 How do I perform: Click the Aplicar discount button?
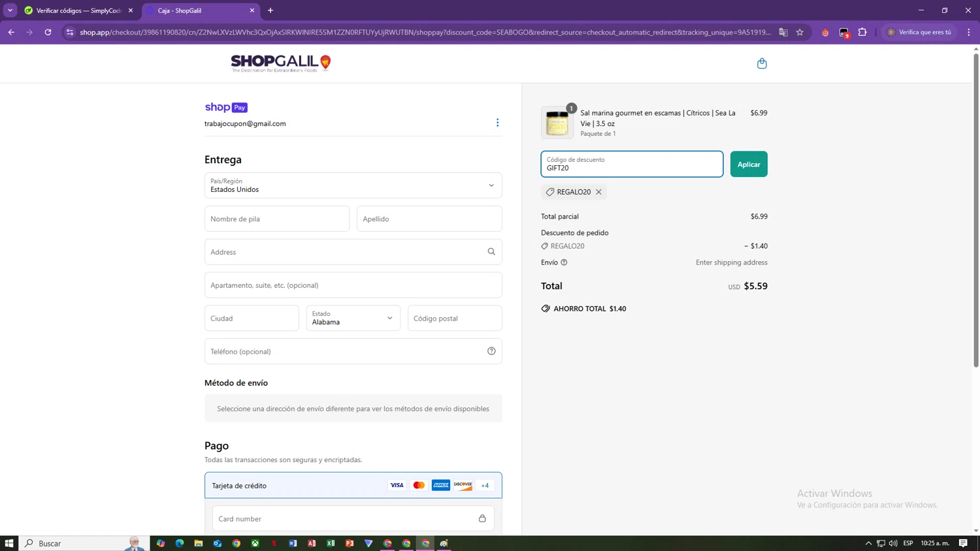coord(749,164)
